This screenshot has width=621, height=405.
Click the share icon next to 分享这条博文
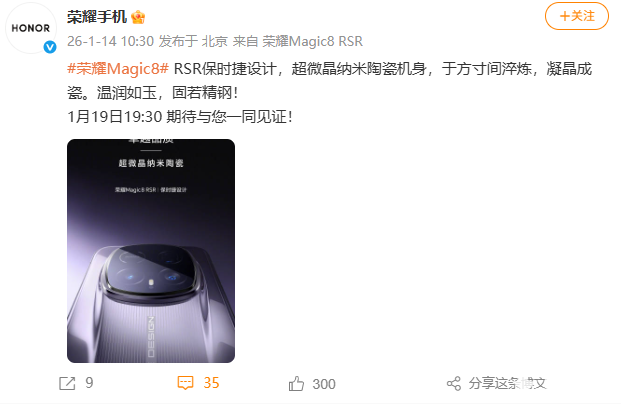453,384
